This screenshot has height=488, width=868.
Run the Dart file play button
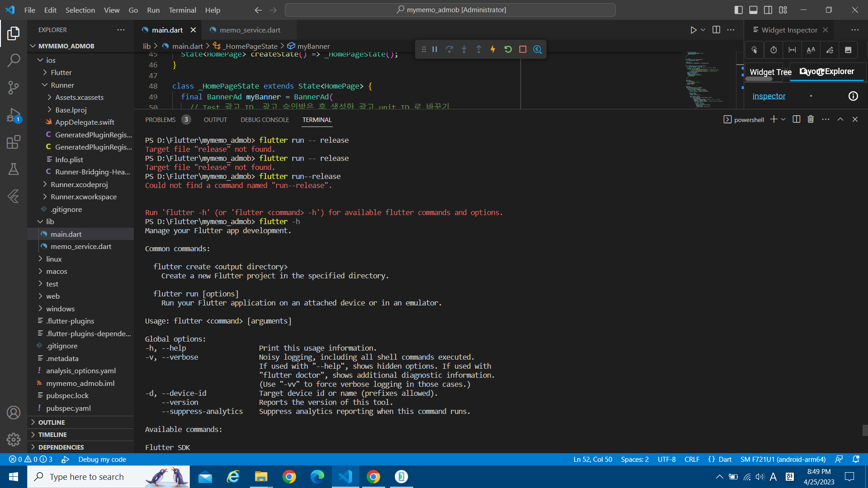(693, 30)
